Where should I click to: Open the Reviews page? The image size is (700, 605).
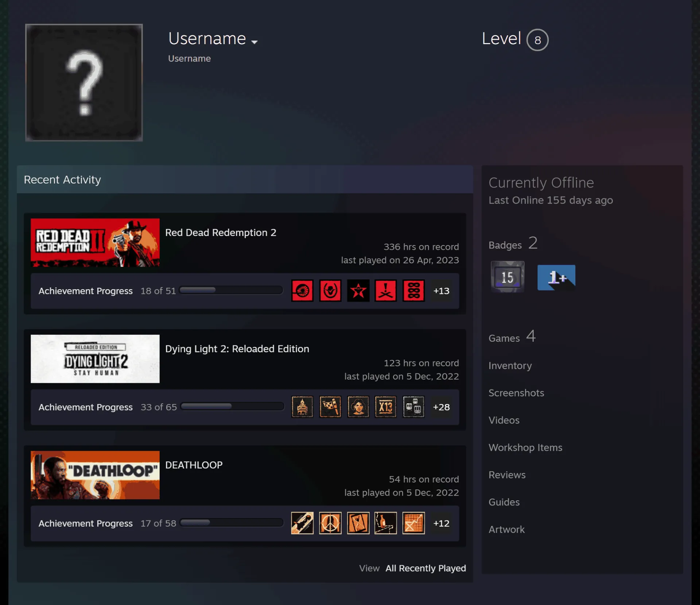coord(507,475)
